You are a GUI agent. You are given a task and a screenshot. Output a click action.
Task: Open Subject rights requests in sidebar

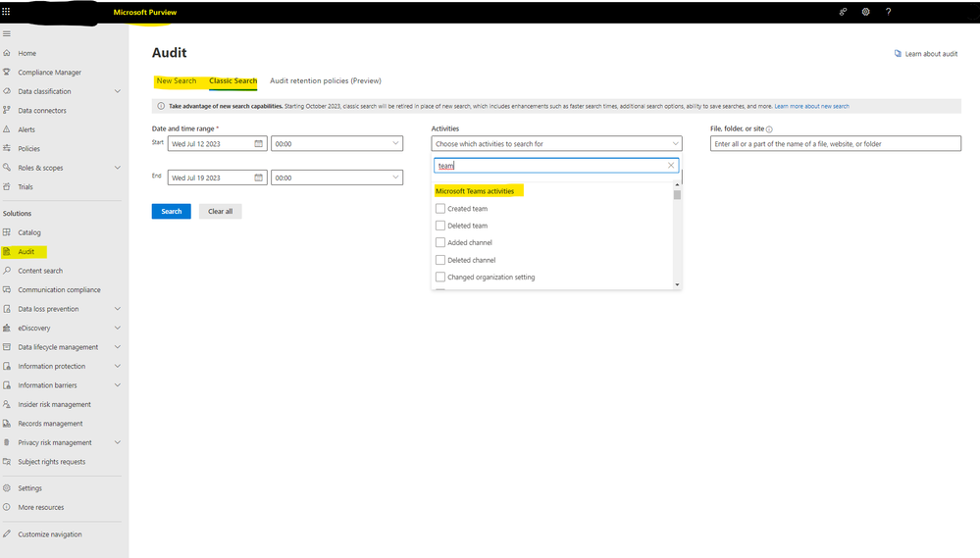(x=52, y=462)
